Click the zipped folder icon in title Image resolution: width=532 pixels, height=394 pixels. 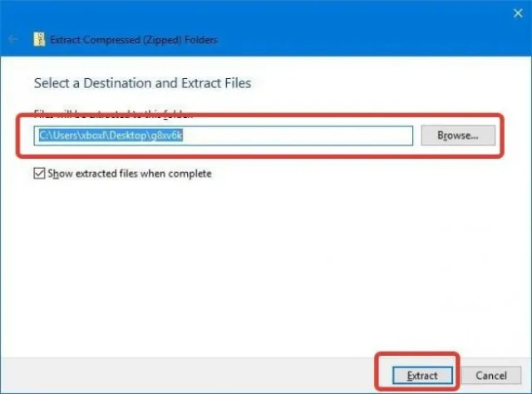(x=39, y=39)
